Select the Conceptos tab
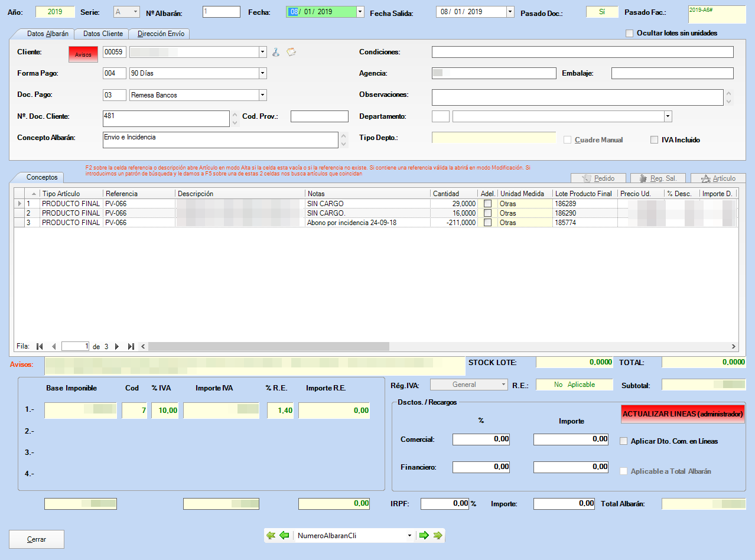Viewport: 755px width, 560px height. pos(42,177)
